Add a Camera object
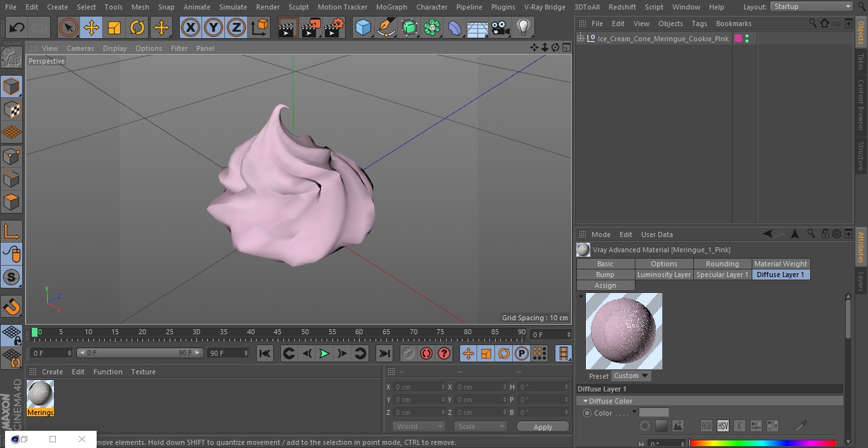 tap(501, 28)
